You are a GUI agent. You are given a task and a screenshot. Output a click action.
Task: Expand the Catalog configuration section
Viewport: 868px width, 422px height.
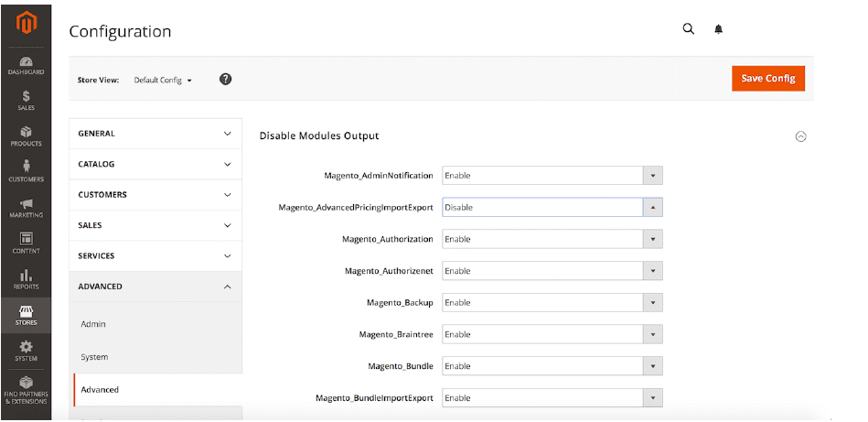(x=155, y=165)
